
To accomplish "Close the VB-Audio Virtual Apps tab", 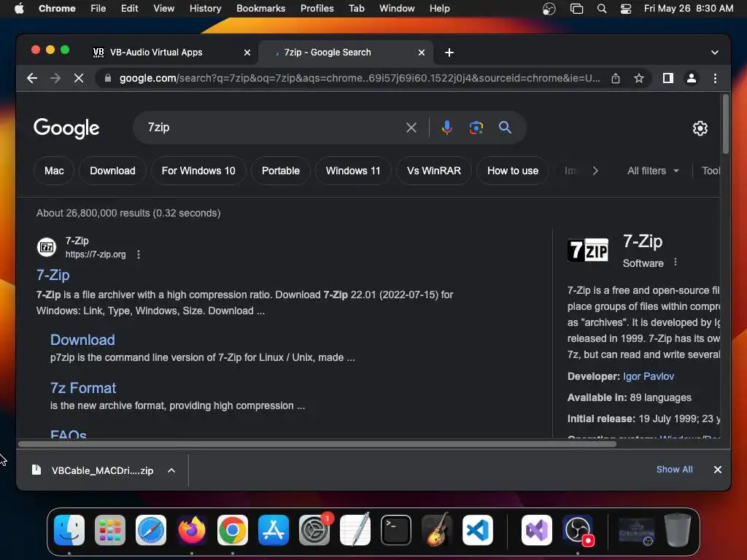I will coord(247,52).
